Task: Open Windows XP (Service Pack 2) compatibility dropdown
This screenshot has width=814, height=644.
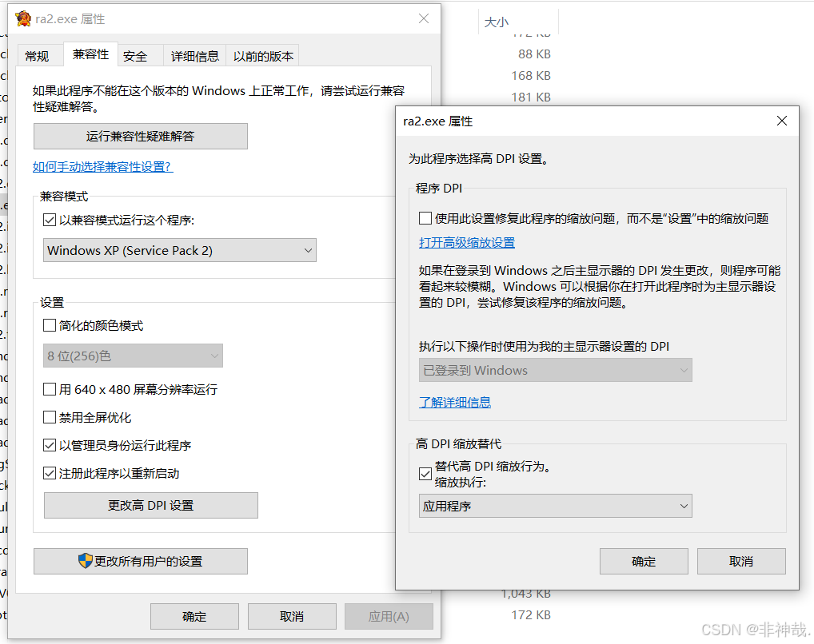Action: [x=180, y=250]
